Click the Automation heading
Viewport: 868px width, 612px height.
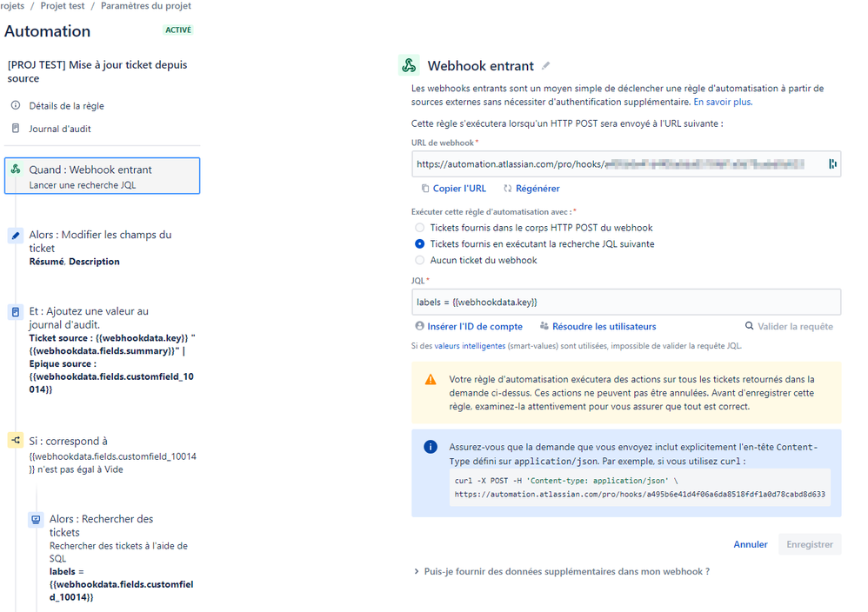48,31
